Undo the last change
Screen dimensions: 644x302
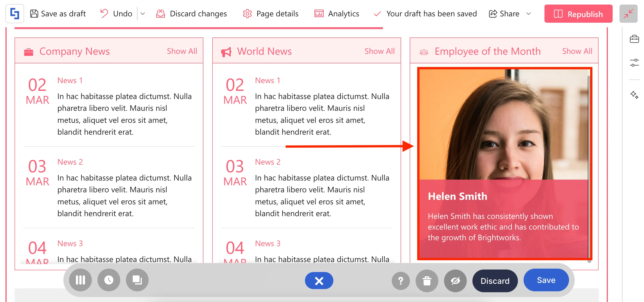[116, 14]
